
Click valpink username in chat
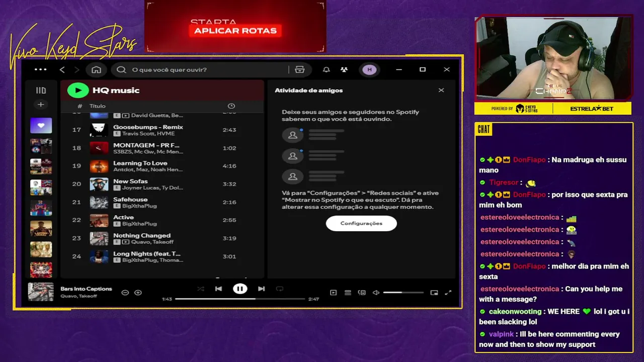coord(501,334)
